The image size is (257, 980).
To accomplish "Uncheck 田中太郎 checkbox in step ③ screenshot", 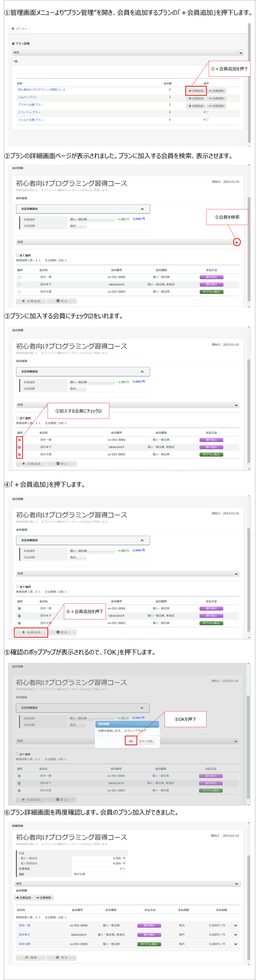I will (x=19, y=455).
